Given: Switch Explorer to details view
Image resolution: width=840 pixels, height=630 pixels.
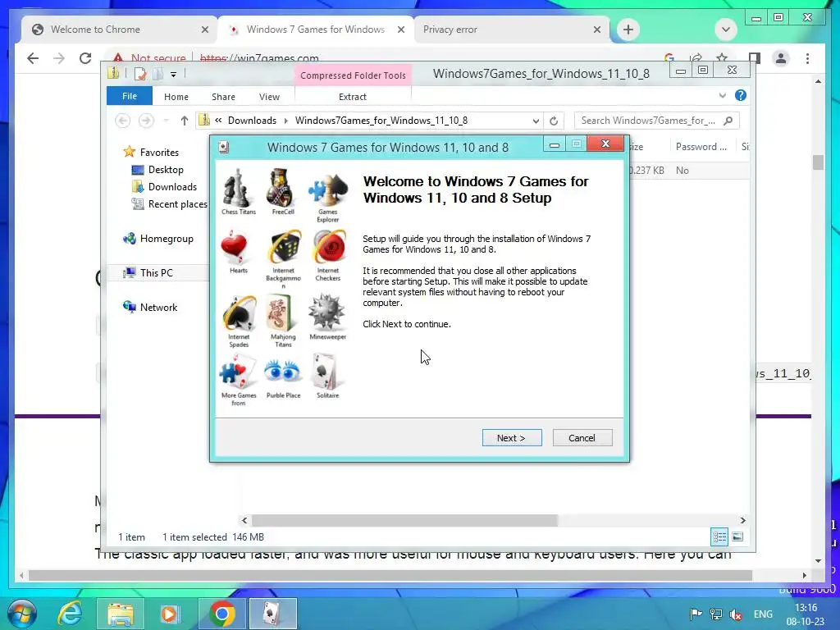Looking at the screenshot, I should click(719, 536).
